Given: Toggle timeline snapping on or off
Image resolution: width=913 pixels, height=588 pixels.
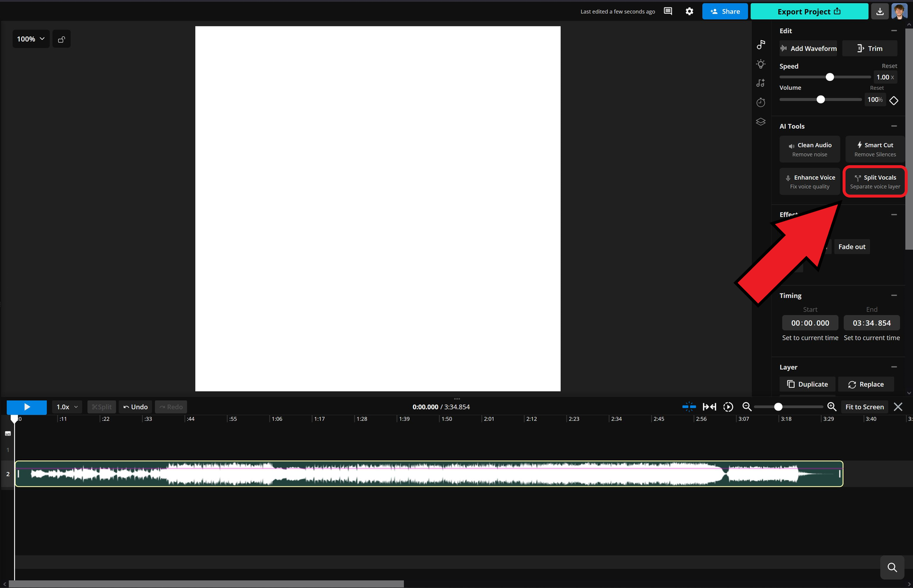Looking at the screenshot, I should [690, 407].
